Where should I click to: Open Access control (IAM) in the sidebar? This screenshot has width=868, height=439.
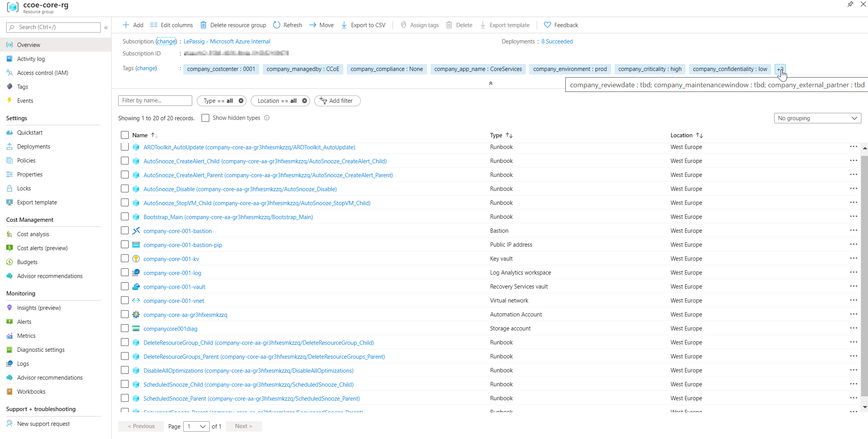[43, 73]
